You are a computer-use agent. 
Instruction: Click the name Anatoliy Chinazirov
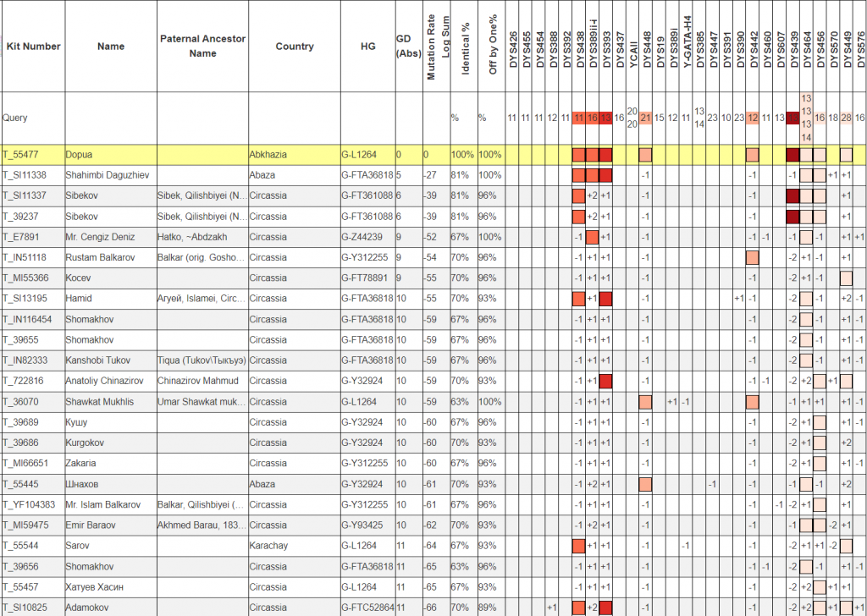click(104, 381)
